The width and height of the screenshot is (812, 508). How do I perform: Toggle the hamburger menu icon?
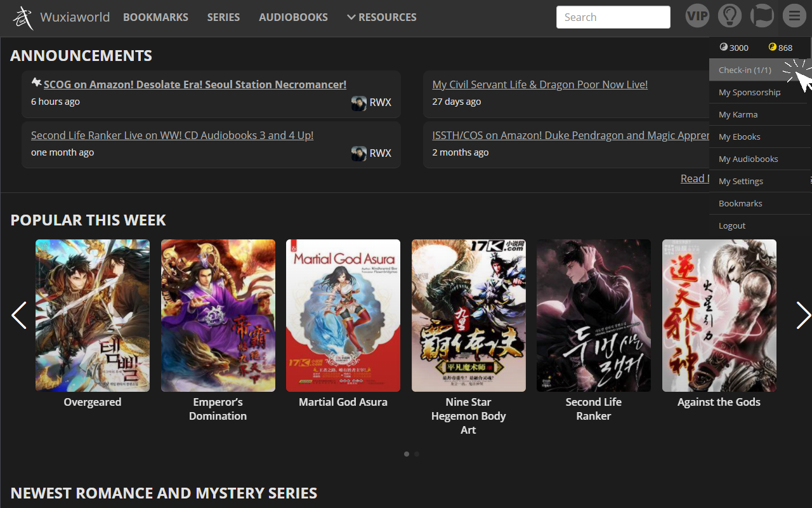tap(794, 16)
